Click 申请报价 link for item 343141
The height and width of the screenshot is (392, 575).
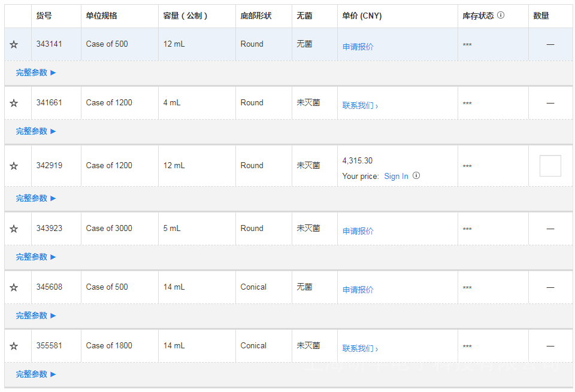click(x=358, y=47)
